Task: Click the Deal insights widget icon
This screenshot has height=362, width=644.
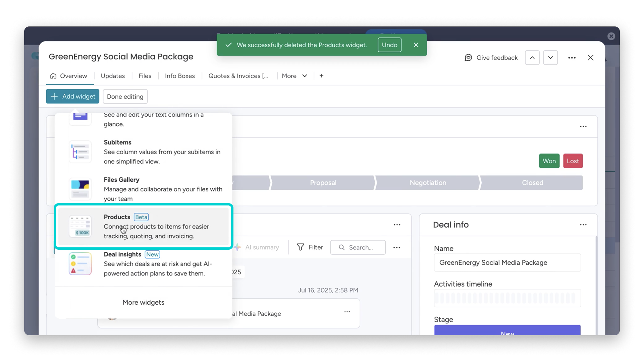Action: pyautogui.click(x=80, y=264)
